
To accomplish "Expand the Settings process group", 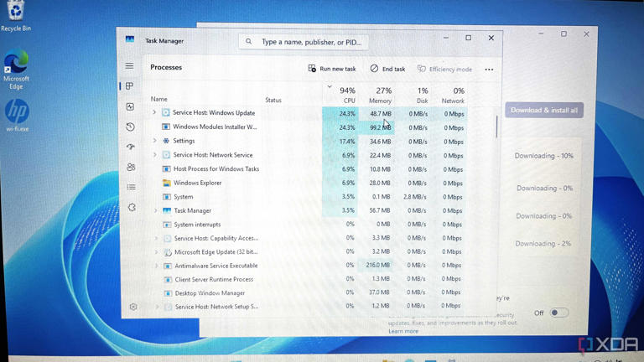I will (x=154, y=141).
